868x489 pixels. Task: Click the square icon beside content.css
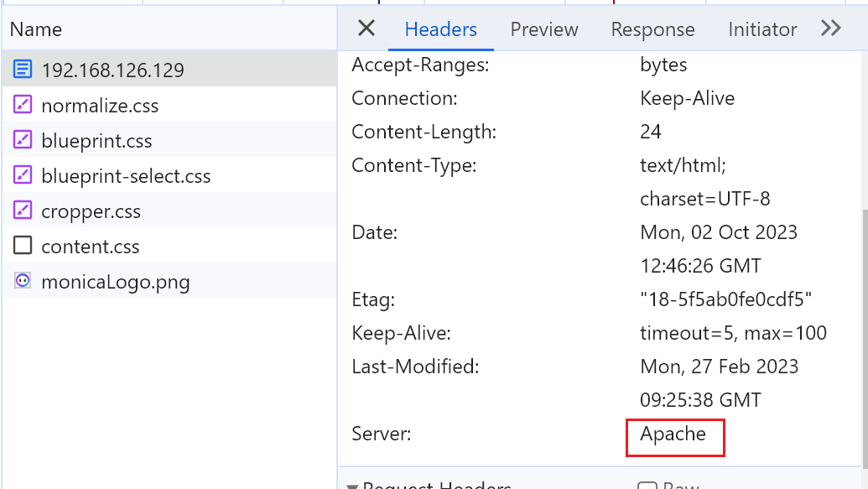pyautogui.click(x=23, y=246)
